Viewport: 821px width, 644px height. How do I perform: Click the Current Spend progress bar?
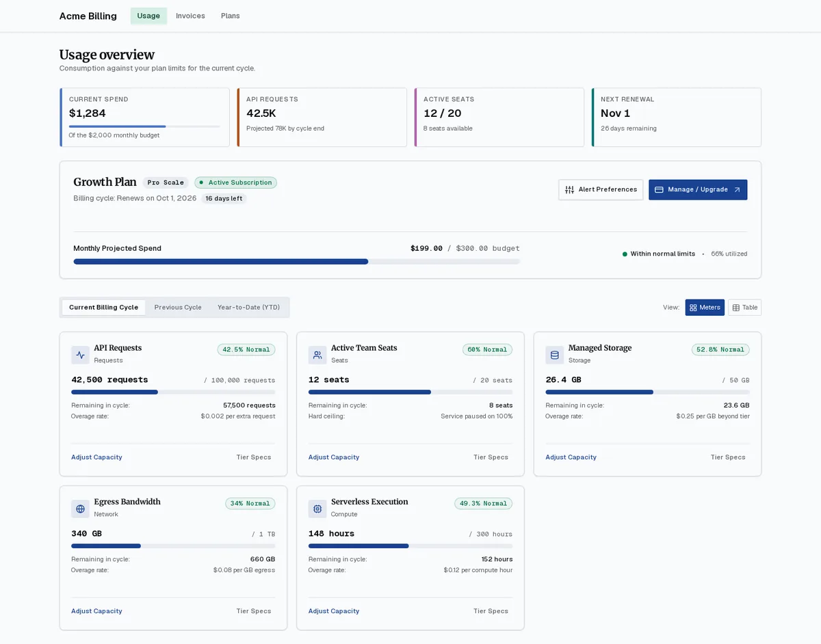coord(144,126)
